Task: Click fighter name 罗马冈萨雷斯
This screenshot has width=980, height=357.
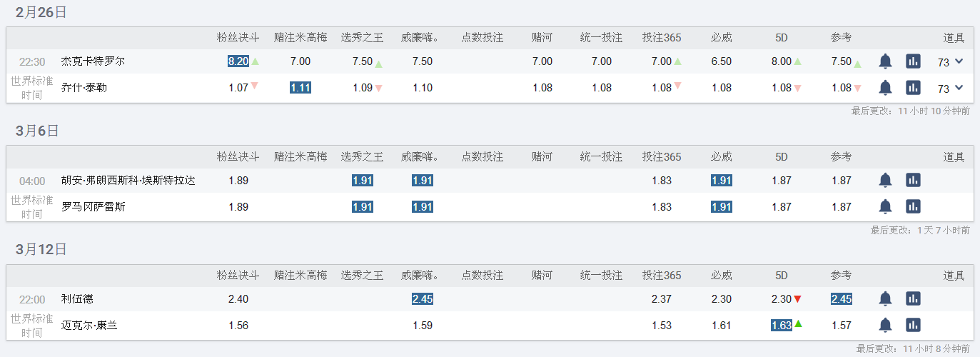Action: [93, 206]
